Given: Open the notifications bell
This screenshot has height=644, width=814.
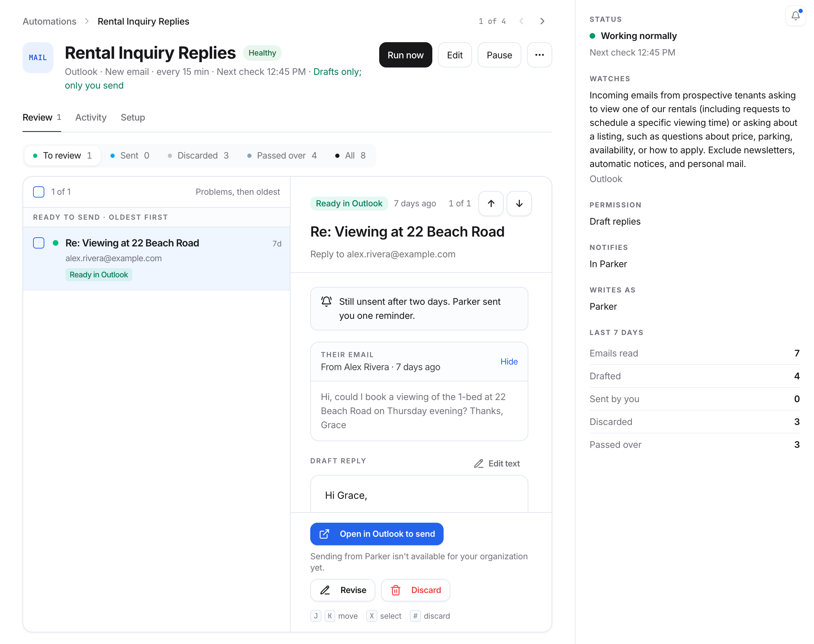Looking at the screenshot, I should point(795,16).
